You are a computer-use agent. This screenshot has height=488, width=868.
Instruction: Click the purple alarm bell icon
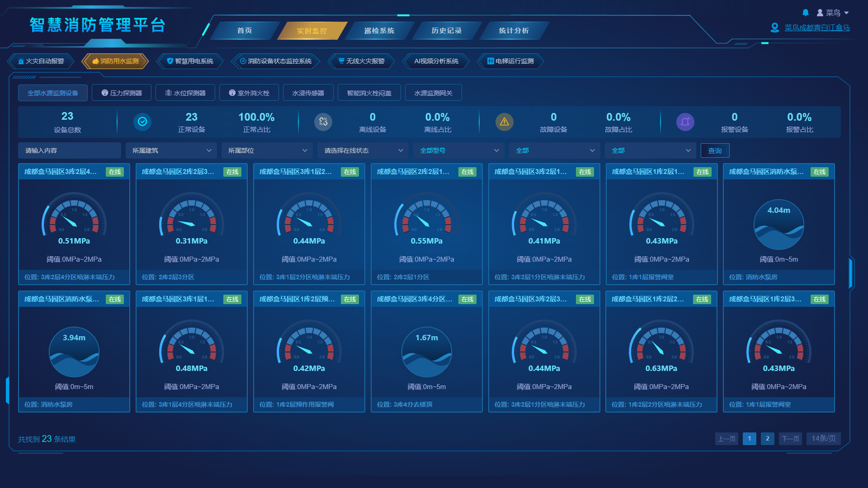point(685,122)
